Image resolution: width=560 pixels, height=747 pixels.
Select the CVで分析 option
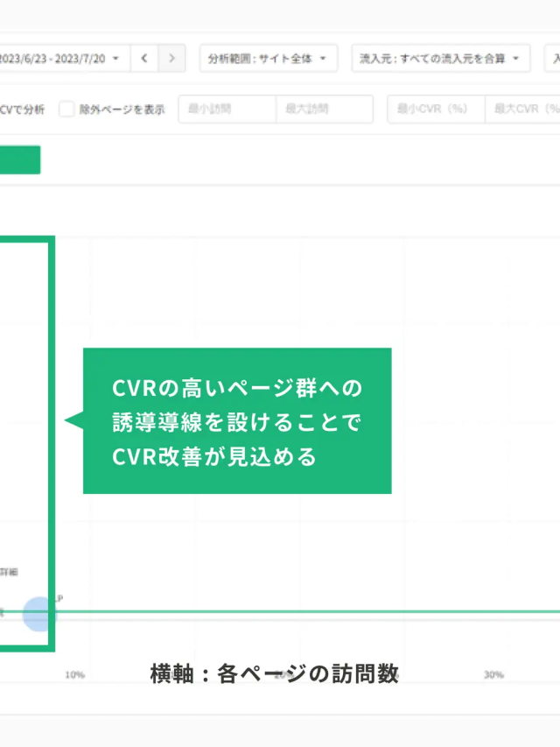pos(22,109)
